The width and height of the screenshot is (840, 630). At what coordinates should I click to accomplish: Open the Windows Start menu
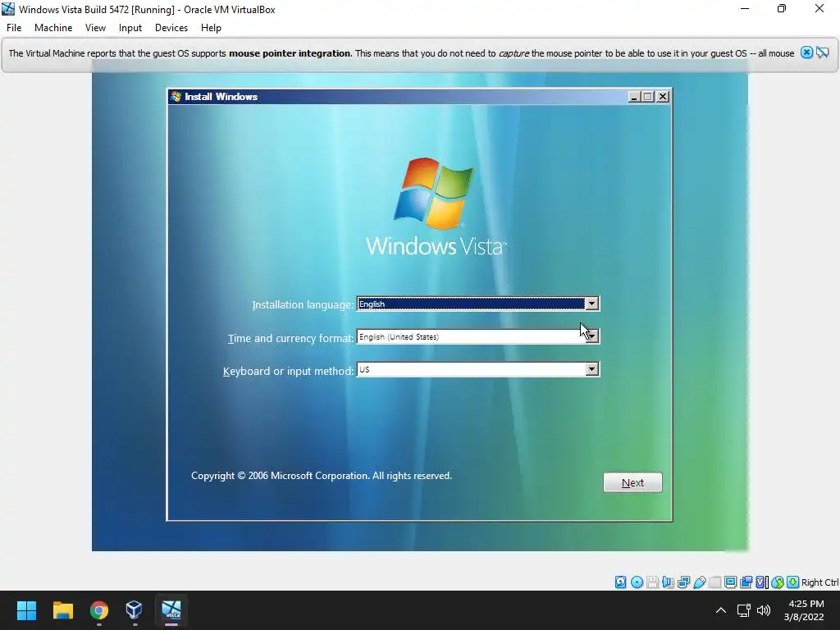coord(26,610)
